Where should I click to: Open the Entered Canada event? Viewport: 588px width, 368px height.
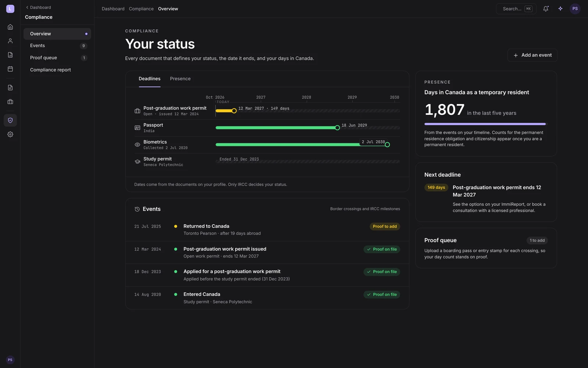coord(267,298)
